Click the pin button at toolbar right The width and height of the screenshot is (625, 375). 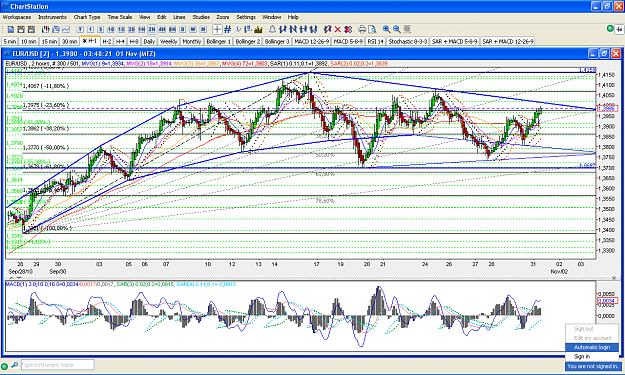pos(619,29)
